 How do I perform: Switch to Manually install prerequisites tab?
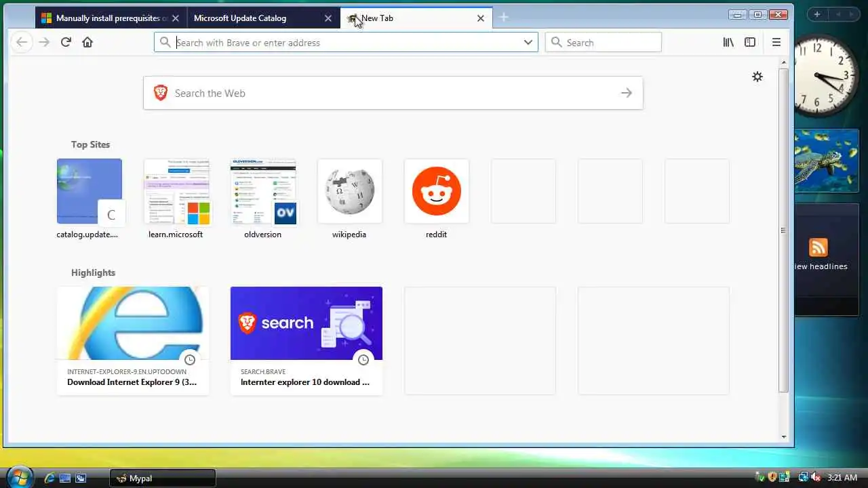coord(110,18)
